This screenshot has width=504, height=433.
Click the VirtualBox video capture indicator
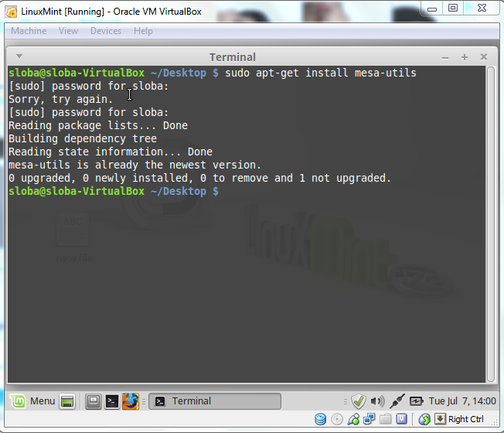point(401,419)
